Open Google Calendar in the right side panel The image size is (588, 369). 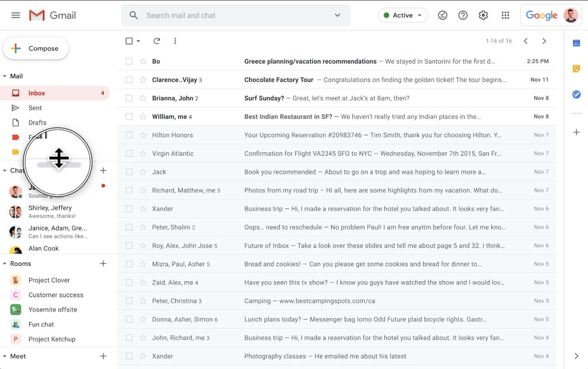coord(576,42)
